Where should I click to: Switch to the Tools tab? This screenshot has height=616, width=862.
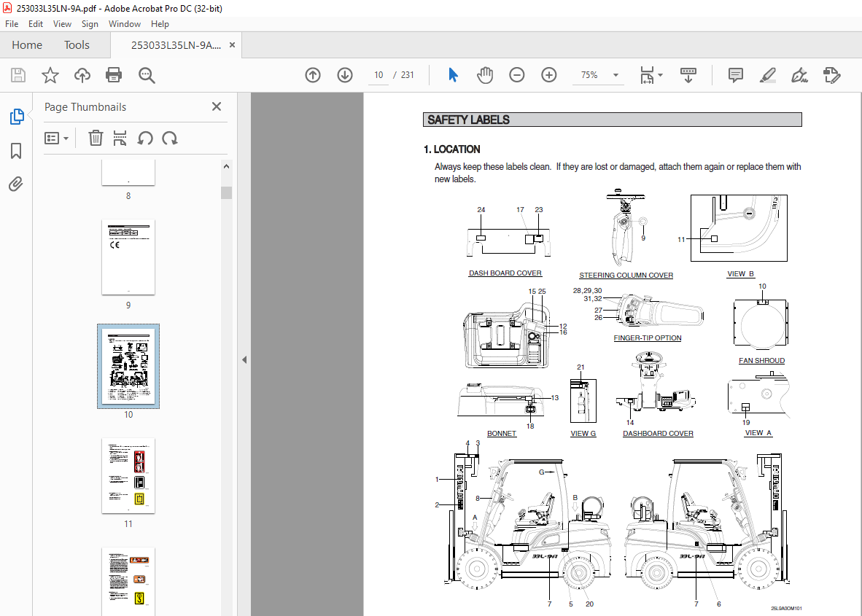tap(77, 45)
